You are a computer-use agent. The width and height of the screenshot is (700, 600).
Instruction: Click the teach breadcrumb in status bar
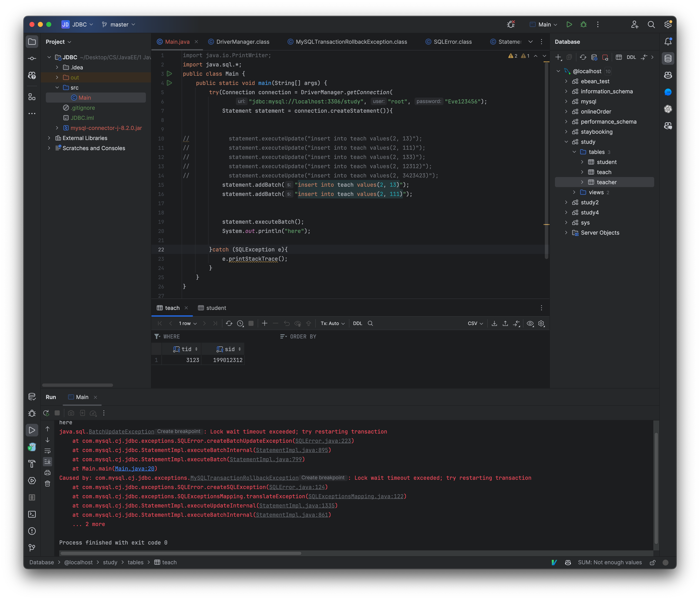click(x=169, y=562)
